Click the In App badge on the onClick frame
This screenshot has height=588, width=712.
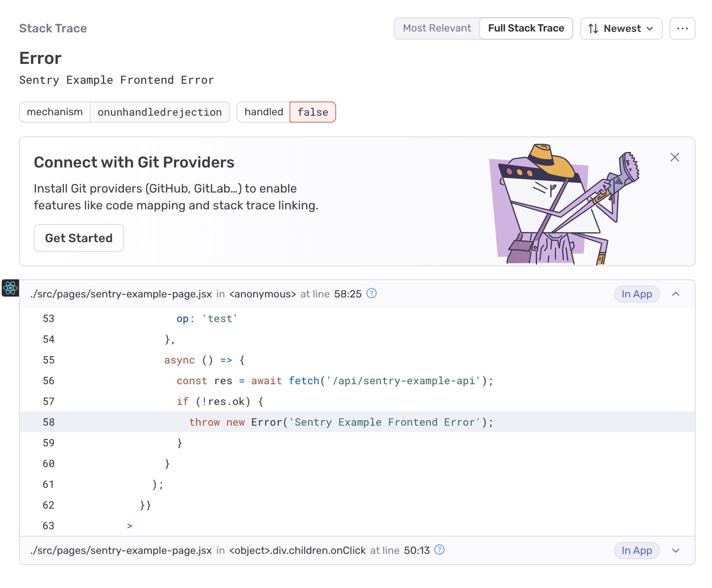coord(636,550)
